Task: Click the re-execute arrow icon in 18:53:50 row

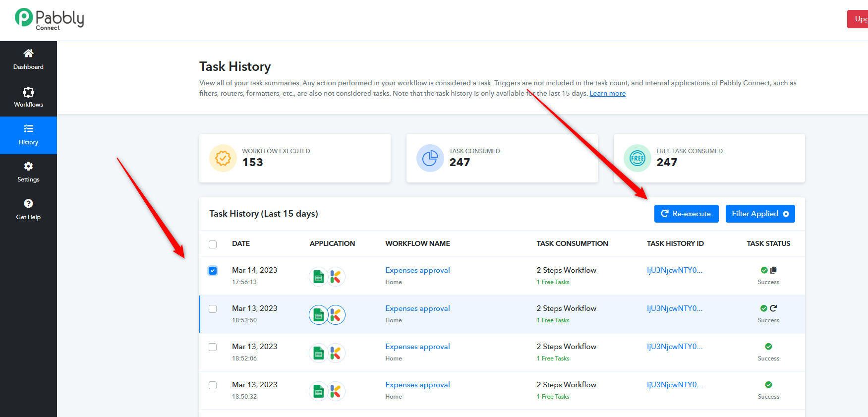Action: [773, 308]
